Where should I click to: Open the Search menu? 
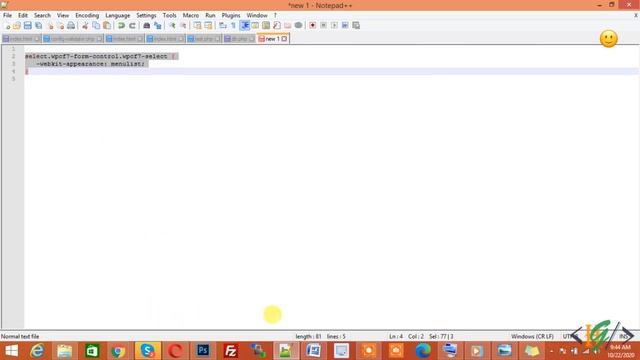tap(42, 15)
